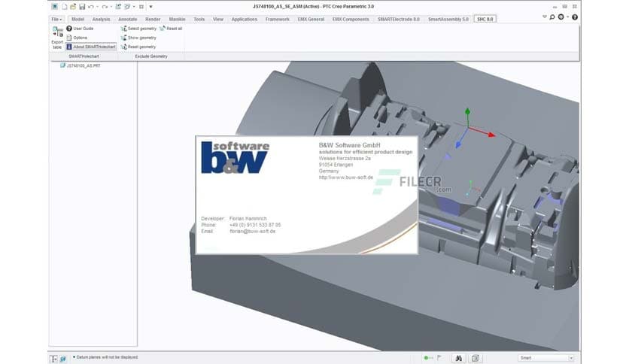This screenshot has width=629, height=364.
Task: Click the developer email address
Action: (252, 232)
